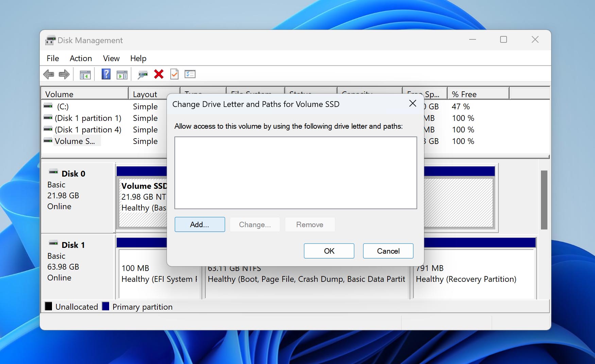Click the % Free column header

pos(478,94)
